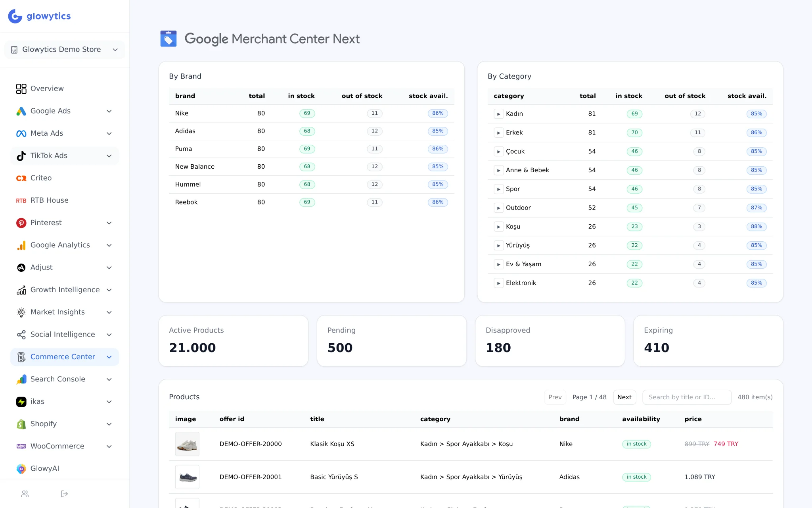Click the Nike 86% stock availability badge
This screenshot has height=508, width=812.
(x=438, y=114)
